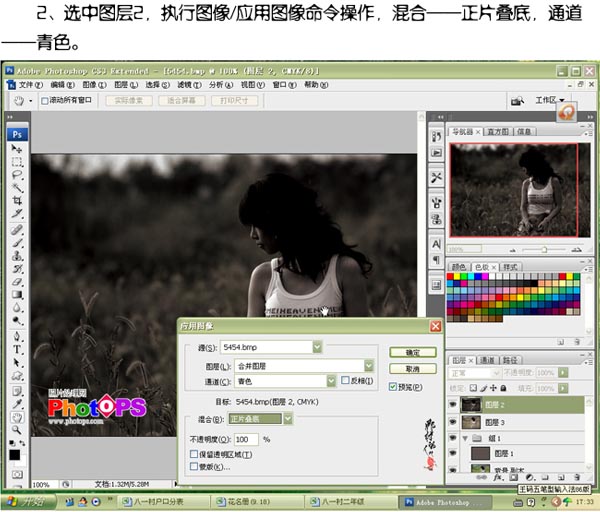
Task: Click the 取消 Cancel button
Action: [413, 369]
